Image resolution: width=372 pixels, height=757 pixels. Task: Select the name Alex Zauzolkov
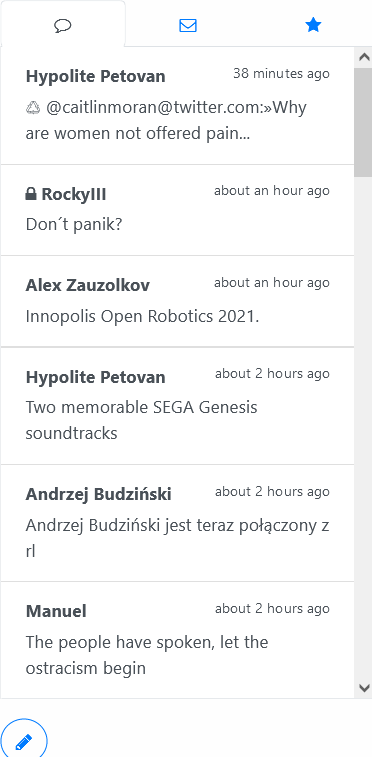[87, 285]
